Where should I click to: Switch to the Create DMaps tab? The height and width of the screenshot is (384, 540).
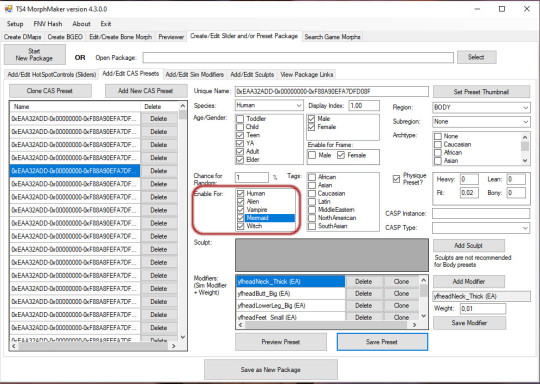tap(23, 37)
